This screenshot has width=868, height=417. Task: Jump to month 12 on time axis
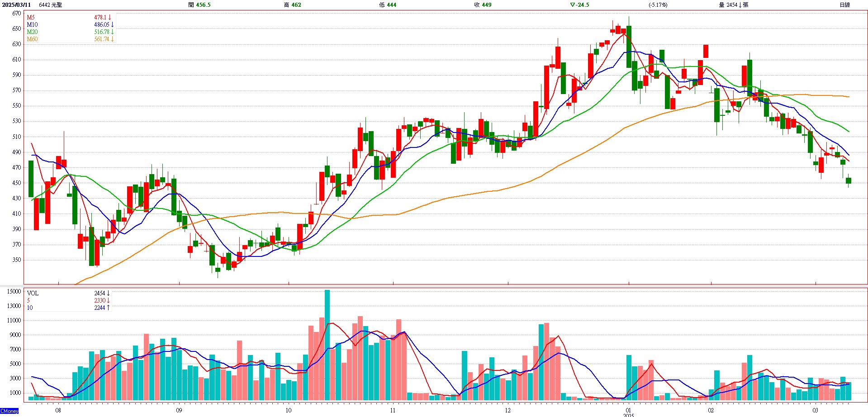508,411
